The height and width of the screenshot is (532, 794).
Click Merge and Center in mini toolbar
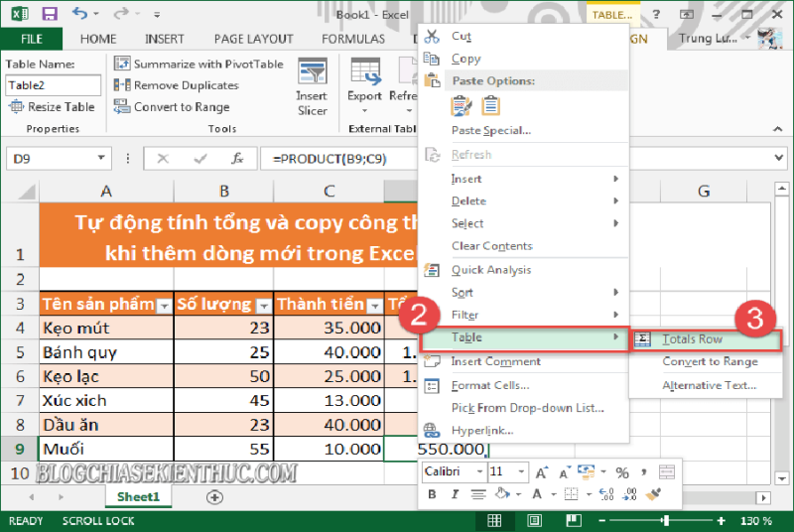(x=667, y=472)
